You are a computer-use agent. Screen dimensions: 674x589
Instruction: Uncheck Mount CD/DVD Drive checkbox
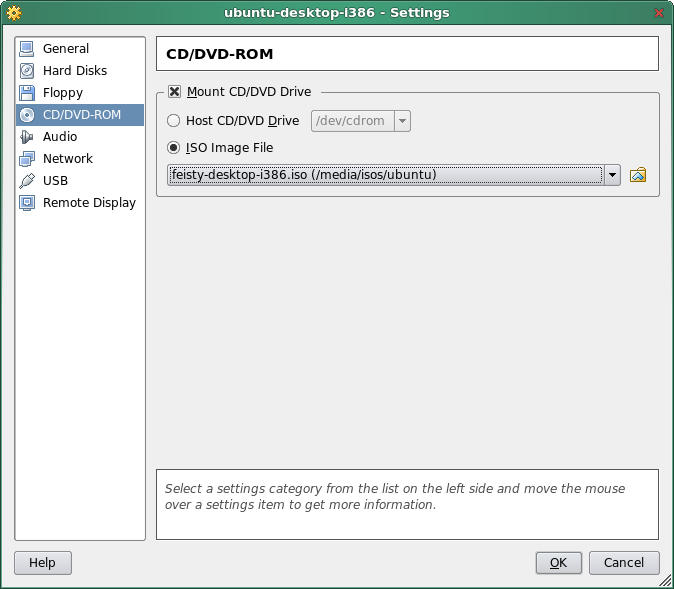[x=175, y=92]
